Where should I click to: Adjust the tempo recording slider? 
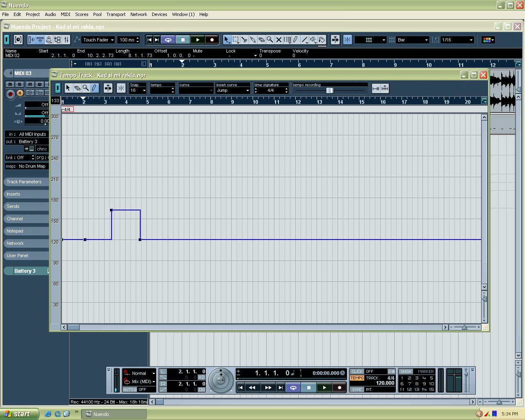tap(330, 90)
